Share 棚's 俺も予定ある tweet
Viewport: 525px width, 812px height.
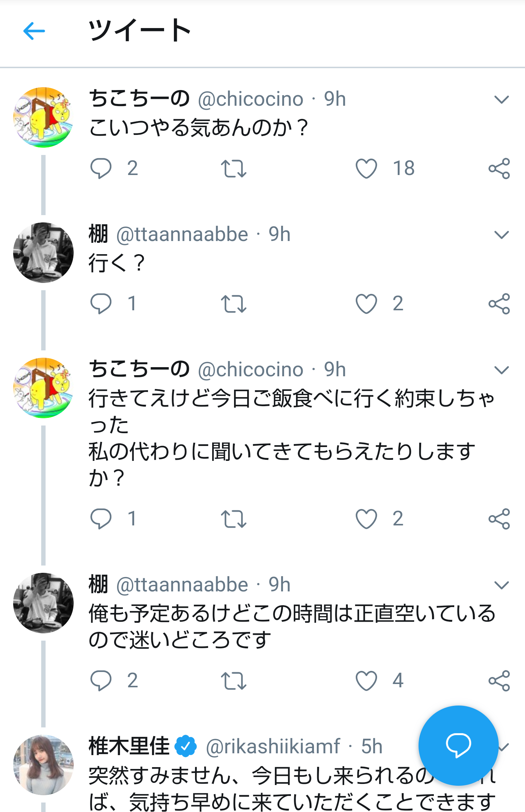coord(499,681)
